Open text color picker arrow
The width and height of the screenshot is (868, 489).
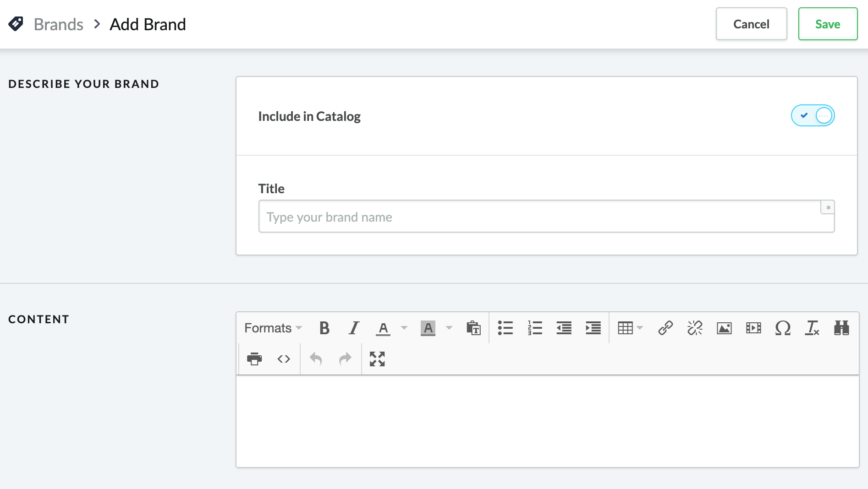(x=404, y=328)
